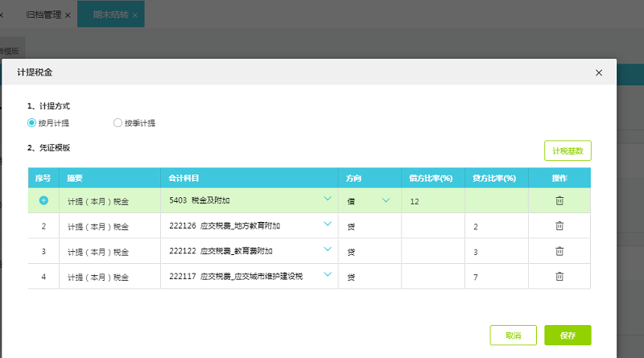Expand the 222117 城市维护建设税 account dropdown
This screenshot has width=644, height=358.
pos(328,274)
